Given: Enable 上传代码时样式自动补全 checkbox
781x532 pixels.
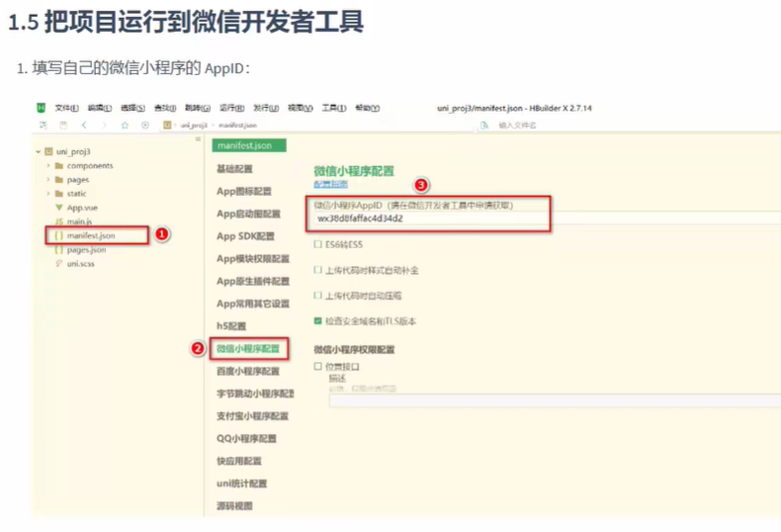Looking at the screenshot, I should point(317,270).
